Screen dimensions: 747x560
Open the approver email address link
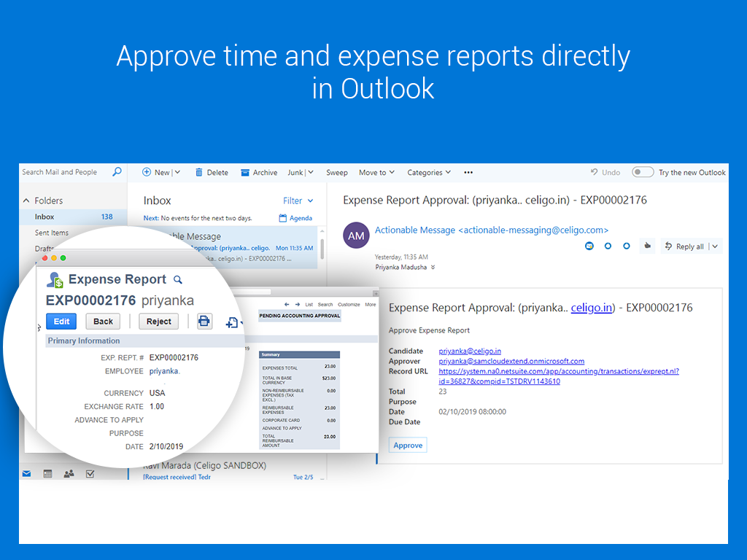click(511, 361)
